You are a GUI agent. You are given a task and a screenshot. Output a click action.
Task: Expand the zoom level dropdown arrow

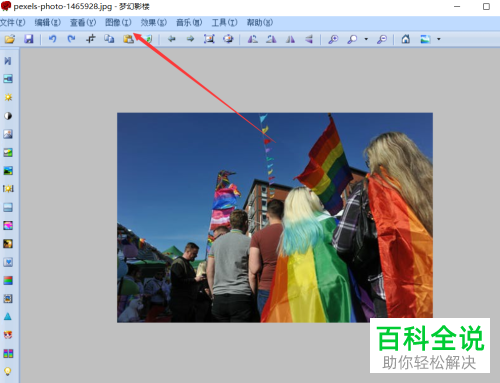click(x=366, y=39)
